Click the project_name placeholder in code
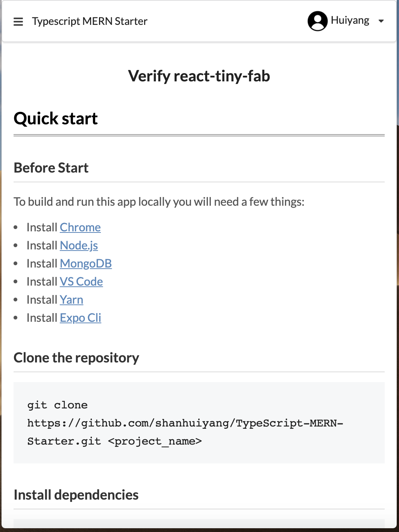 pos(155,441)
